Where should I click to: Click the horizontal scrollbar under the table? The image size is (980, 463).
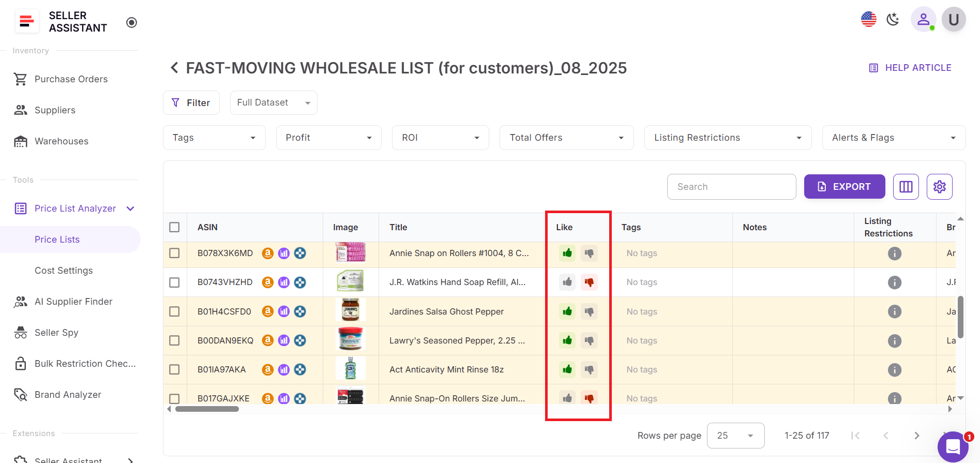pyautogui.click(x=207, y=409)
